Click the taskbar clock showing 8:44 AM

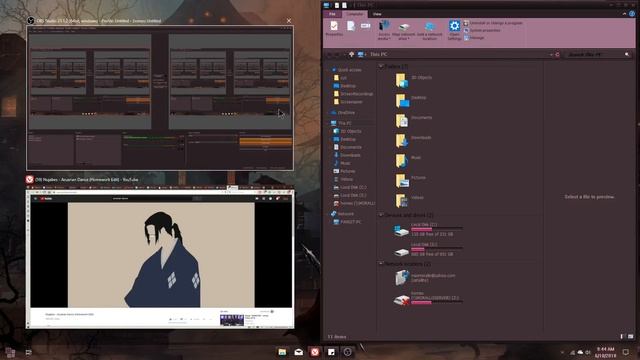(605, 352)
